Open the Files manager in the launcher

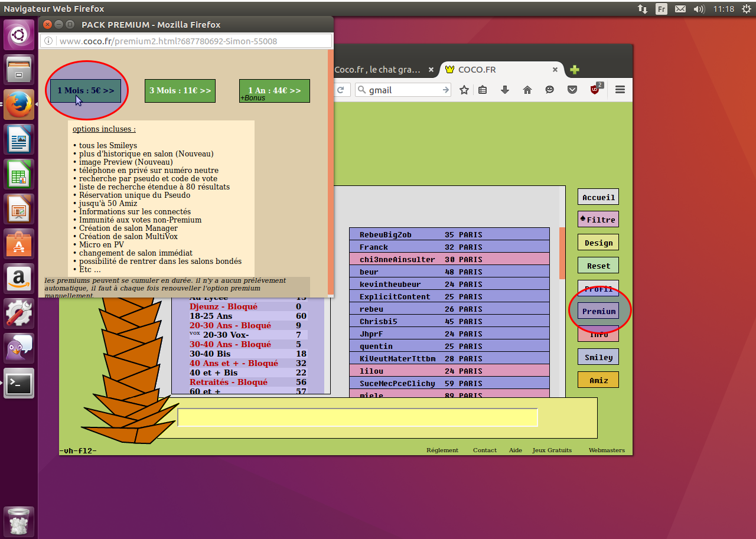pyautogui.click(x=19, y=70)
